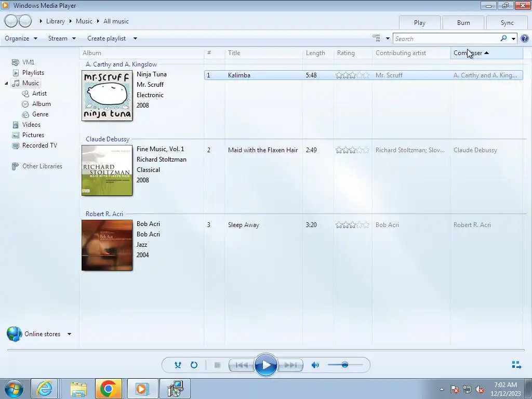Sort by Contributing artist column header
Viewport: 532px width, 399px height.
point(411,53)
